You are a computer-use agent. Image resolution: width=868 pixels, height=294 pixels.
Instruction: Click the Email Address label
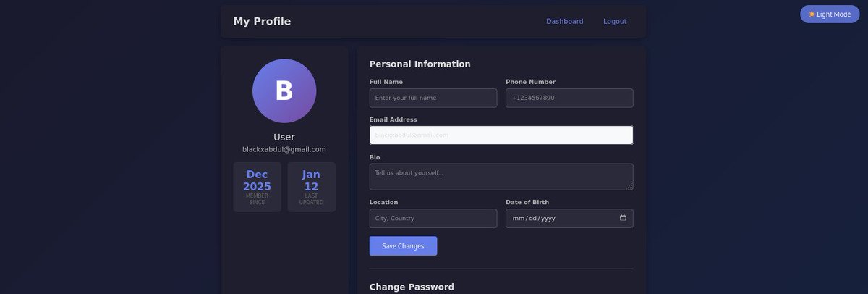coord(393,119)
